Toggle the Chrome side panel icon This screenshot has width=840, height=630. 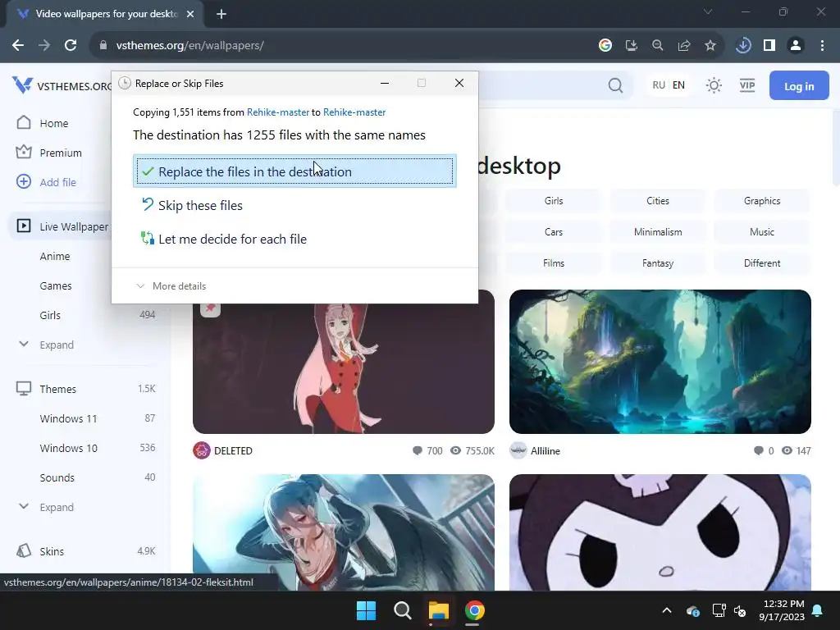(769, 46)
